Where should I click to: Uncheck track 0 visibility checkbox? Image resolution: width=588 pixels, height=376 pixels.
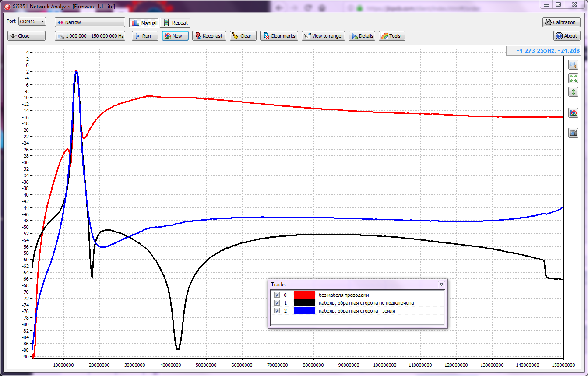(x=277, y=295)
